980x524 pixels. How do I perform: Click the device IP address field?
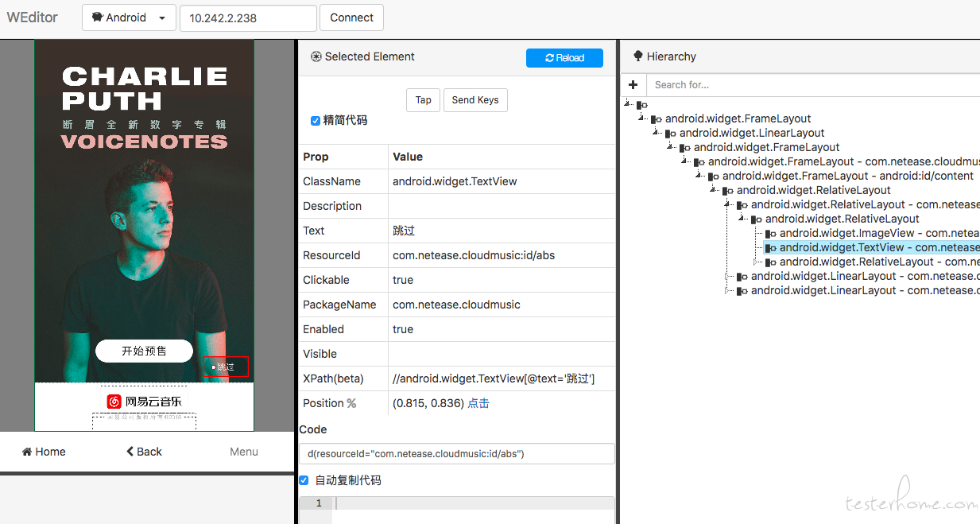(x=248, y=17)
